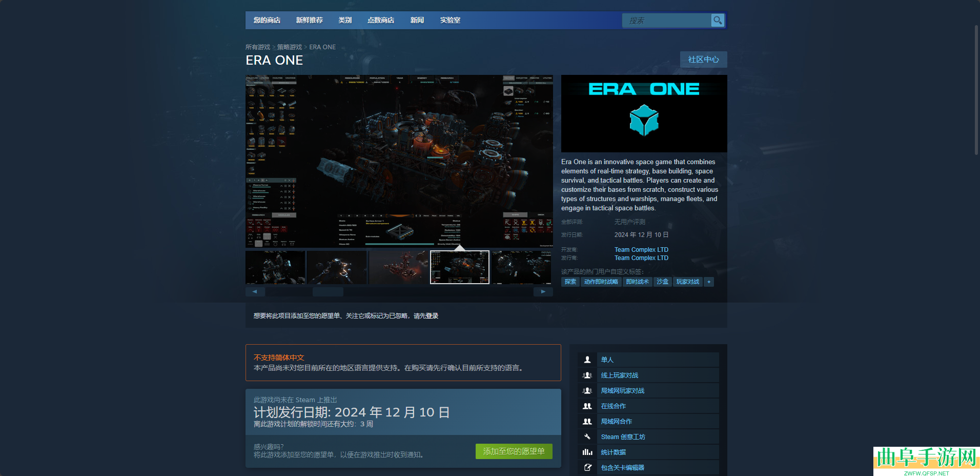Go to 策略游戏 breadcrumb
The width and height of the screenshot is (980, 476).
tap(290, 47)
